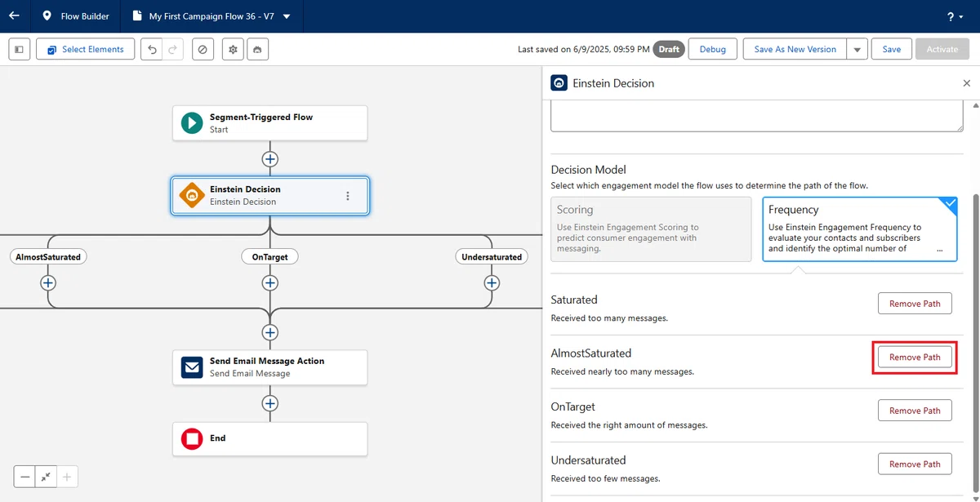Select the Undersaturated path label
980x502 pixels.
tap(492, 257)
